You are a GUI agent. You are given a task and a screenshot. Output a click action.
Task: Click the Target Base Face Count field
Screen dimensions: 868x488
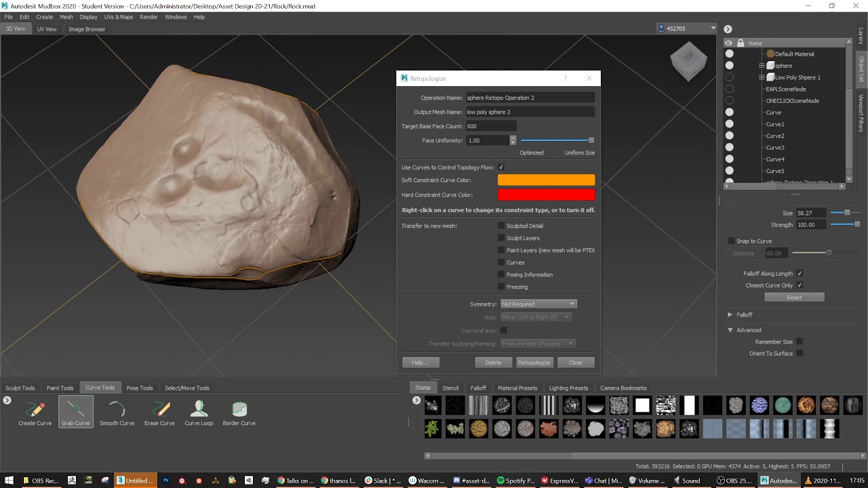click(x=490, y=126)
